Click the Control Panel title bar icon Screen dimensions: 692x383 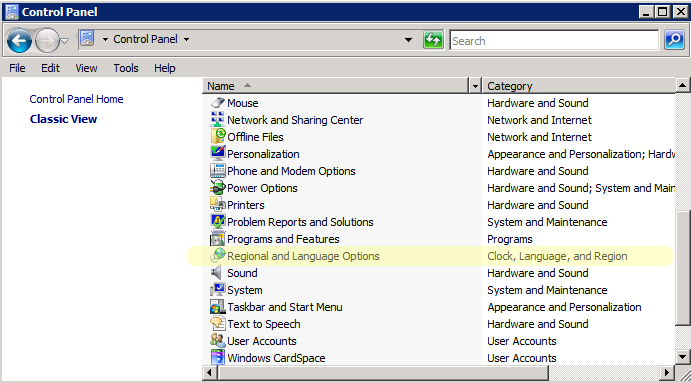[x=12, y=11]
